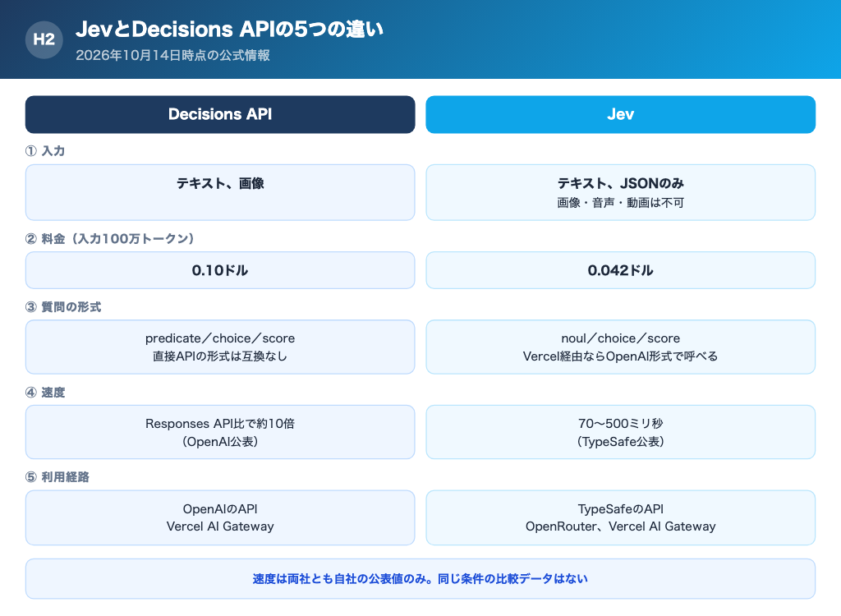Click the "テキスト、画像" cell
The image size is (841, 616).
[220, 192]
